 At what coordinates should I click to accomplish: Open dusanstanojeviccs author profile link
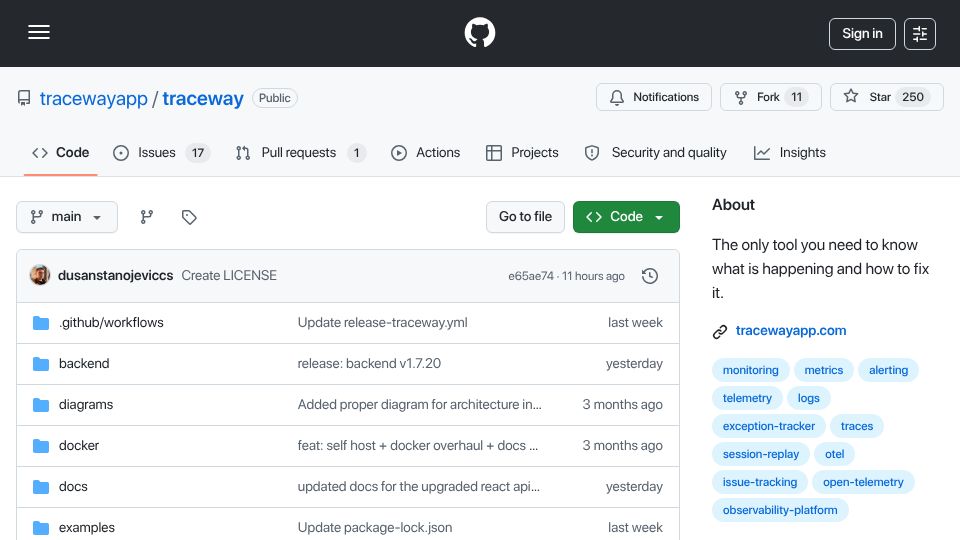115,276
